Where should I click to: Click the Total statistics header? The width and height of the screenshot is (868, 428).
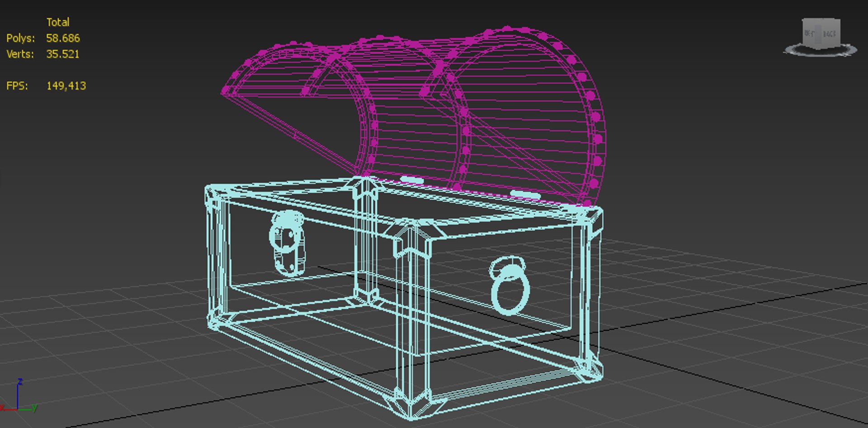point(58,22)
